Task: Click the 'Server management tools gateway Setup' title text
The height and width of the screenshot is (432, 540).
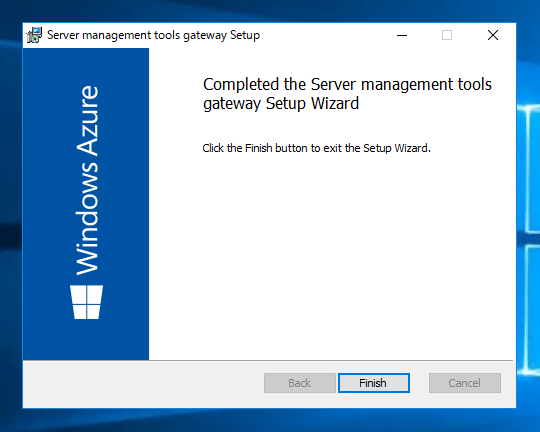Action: pyautogui.click(x=153, y=35)
